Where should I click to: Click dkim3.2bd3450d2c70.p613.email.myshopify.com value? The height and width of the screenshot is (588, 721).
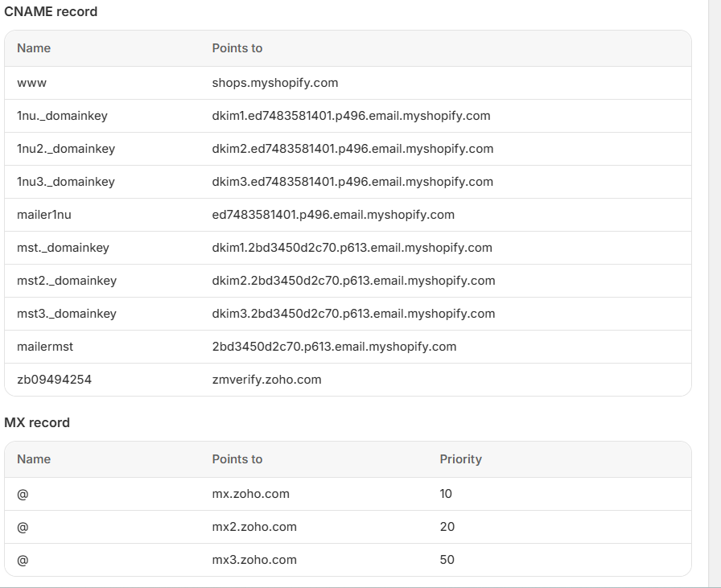353,314
